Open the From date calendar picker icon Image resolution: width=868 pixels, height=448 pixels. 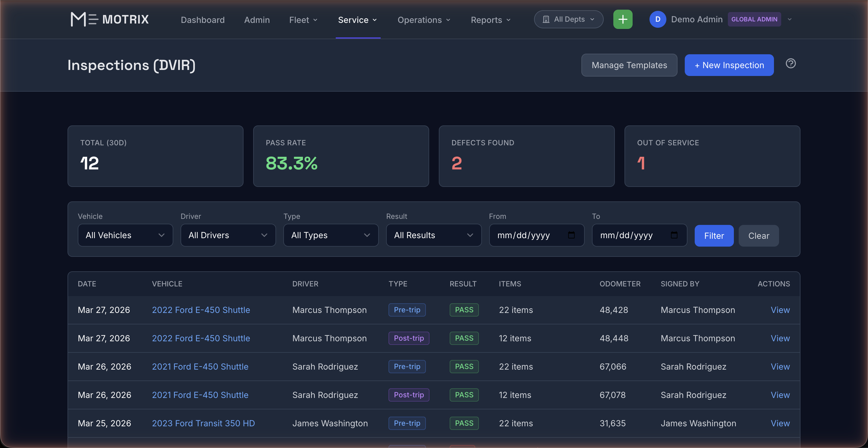(571, 235)
